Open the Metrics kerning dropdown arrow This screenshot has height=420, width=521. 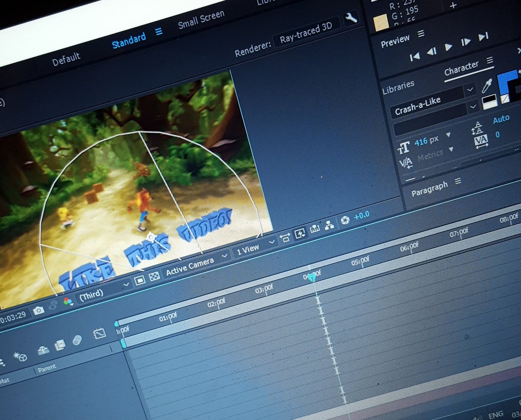point(451,149)
